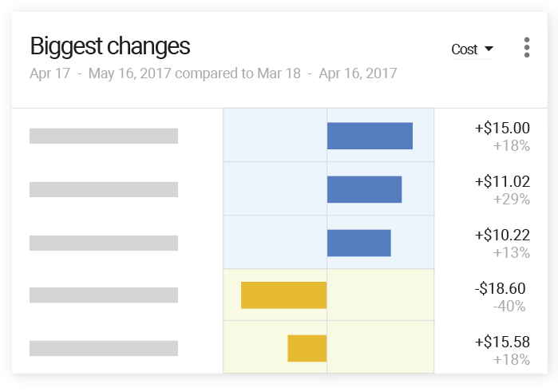Click the Biggest changes card title
Image resolution: width=558 pixels, height=392 pixels.
click(110, 46)
